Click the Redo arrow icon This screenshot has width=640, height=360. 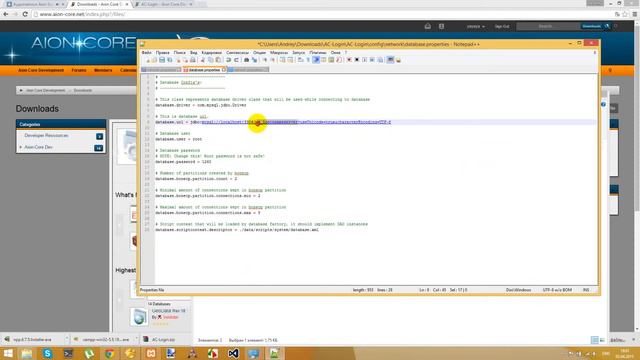(x=236, y=60)
